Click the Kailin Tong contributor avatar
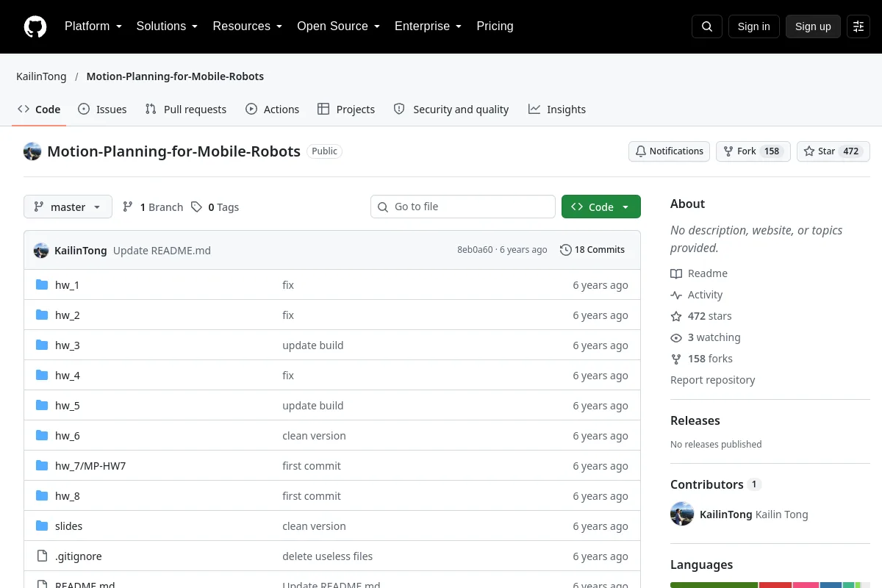The width and height of the screenshot is (882, 588). (682, 514)
